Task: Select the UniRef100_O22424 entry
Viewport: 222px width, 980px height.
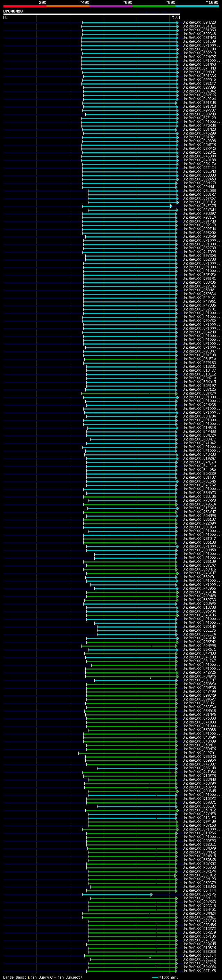Action: coord(199,168)
